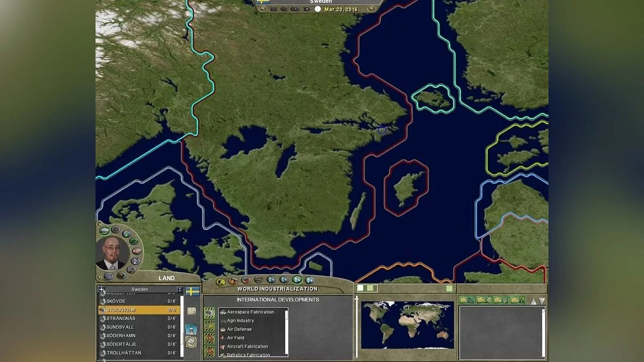Click the message panel scrollbar
Screen dimensions: 644x362
(544, 333)
